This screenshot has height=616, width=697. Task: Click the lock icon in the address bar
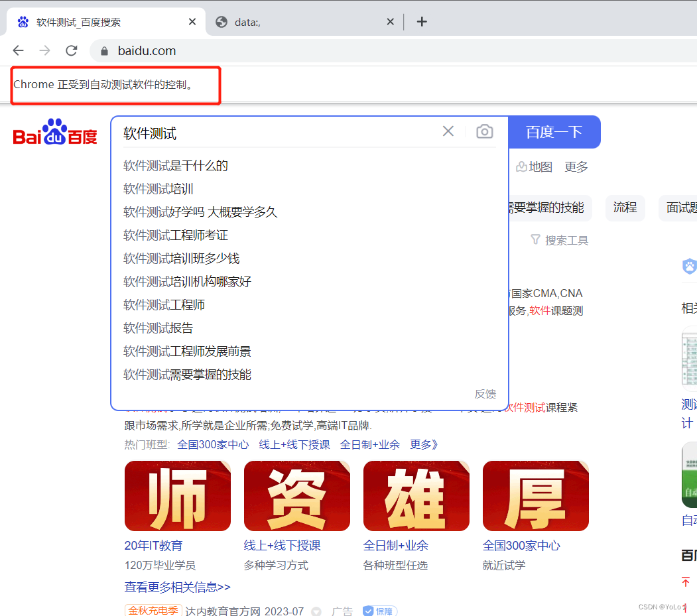105,51
